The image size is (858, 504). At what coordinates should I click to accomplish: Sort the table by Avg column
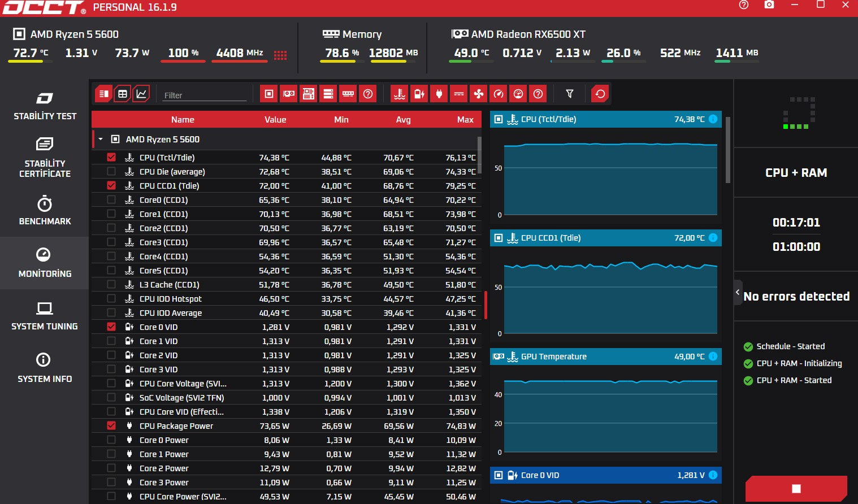(404, 119)
